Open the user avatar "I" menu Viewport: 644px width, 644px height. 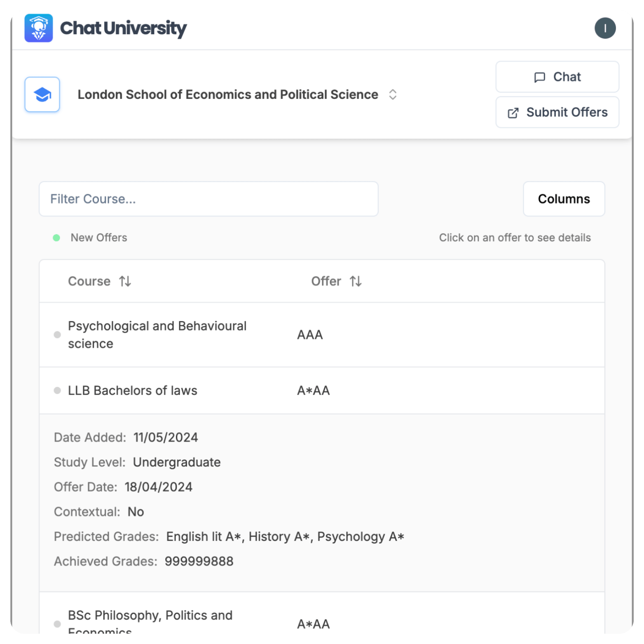[x=605, y=28]
